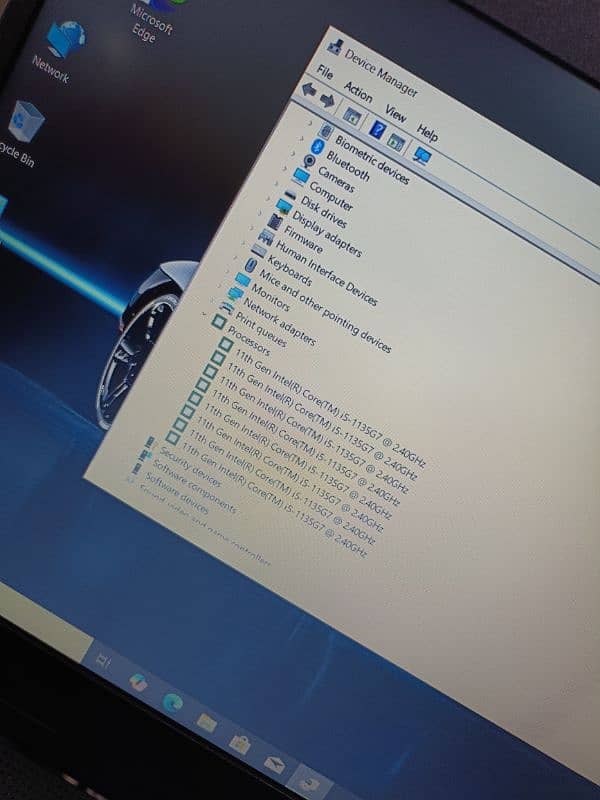Image resolution: width=600 pixels, height=800 pixels.
Task: Open Microsoft Edge from the taskbar
Action: (x=171, y=701)
